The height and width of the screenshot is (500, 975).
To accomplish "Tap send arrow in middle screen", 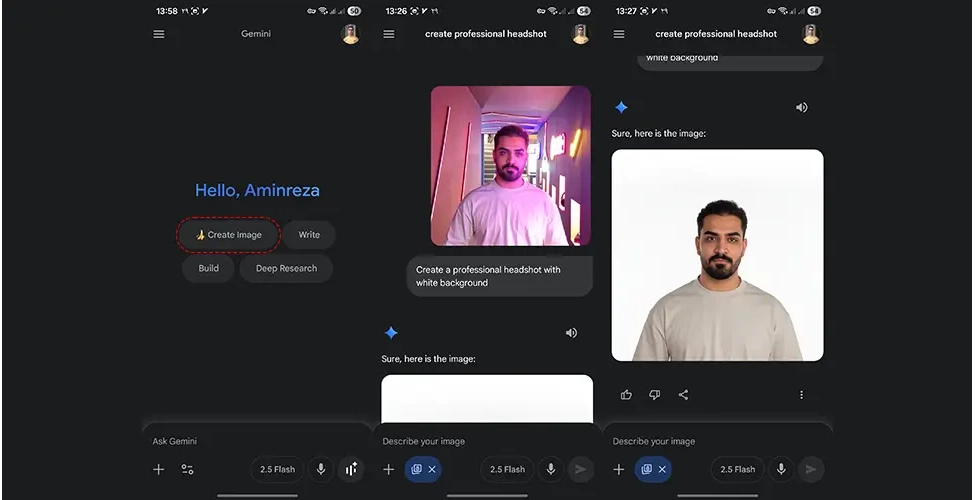I will 581,470.
